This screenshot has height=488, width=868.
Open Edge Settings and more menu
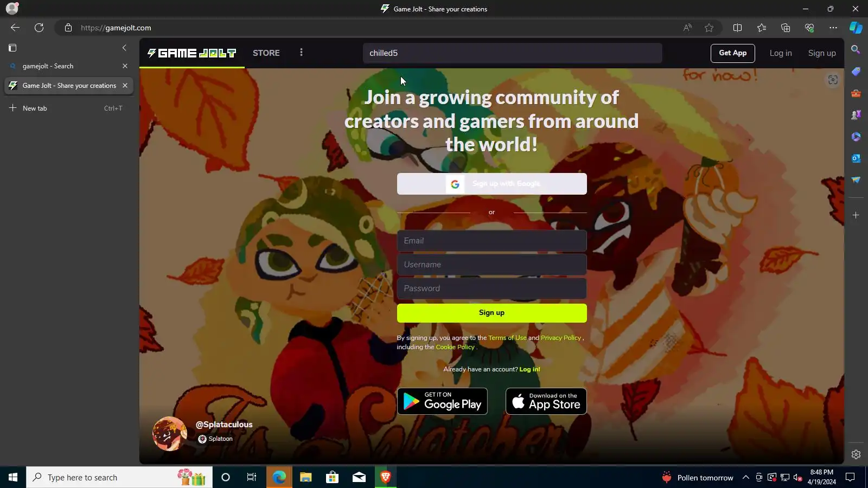coord(833,28)
